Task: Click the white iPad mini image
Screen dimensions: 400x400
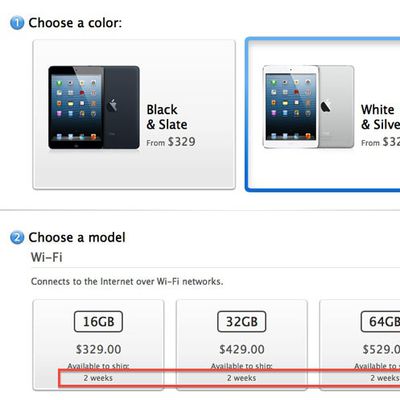Action: click(x=308, y=107)
